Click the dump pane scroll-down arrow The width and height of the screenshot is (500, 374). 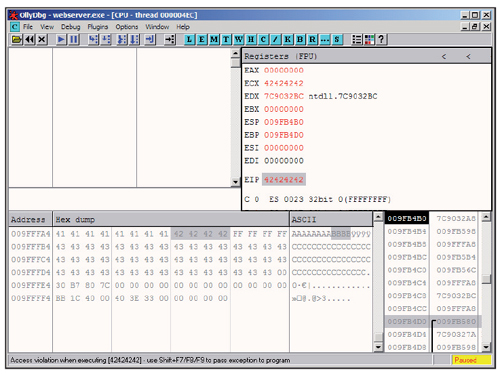pos(378,347)
